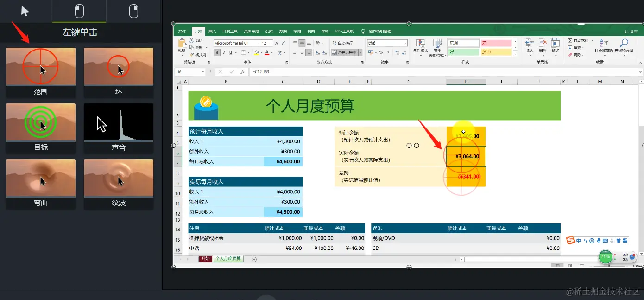Screen dimensions: 644x300
Task: Switch to the 数据 ribbon tab
Action: click(283, 32)
